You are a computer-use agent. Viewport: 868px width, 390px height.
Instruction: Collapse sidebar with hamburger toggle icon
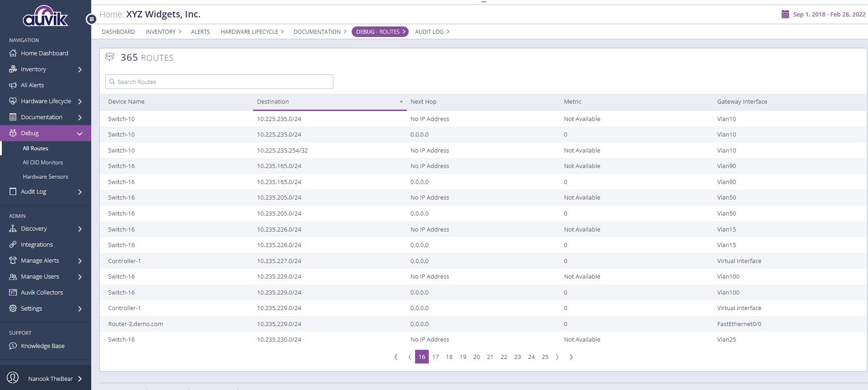tap(91, 19)
